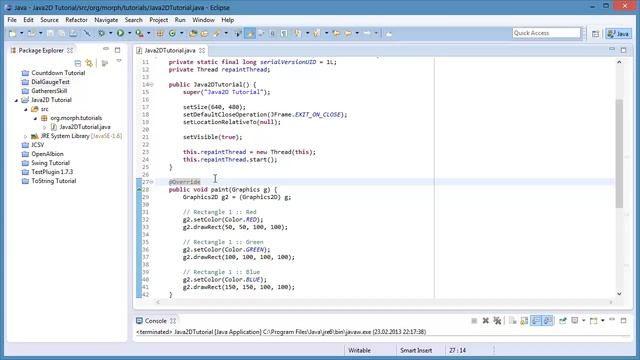This screenshot has width=640, height=360.
Task: Click the New Java Class icon
Action: [x=172, y=33]
